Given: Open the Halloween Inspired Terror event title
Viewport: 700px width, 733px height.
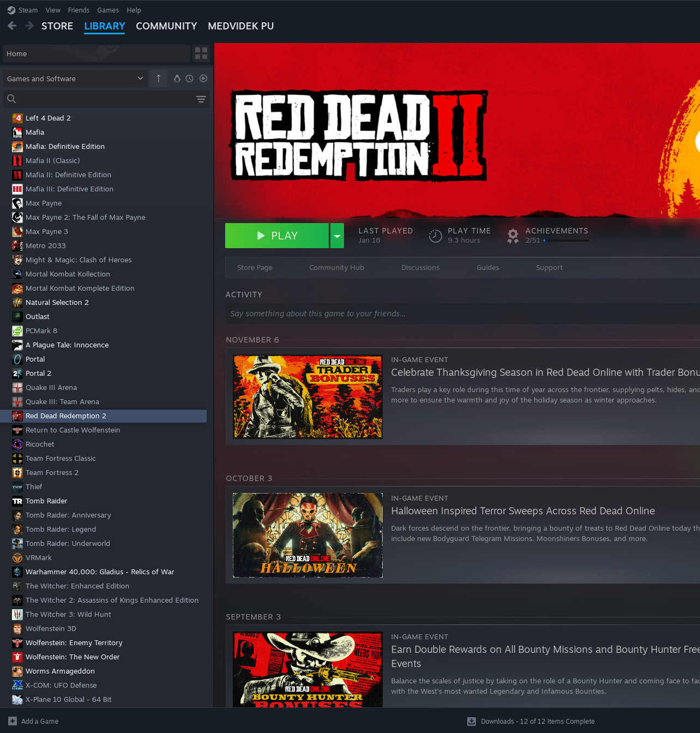Looking at the screenshot, I should pos(523,511).
